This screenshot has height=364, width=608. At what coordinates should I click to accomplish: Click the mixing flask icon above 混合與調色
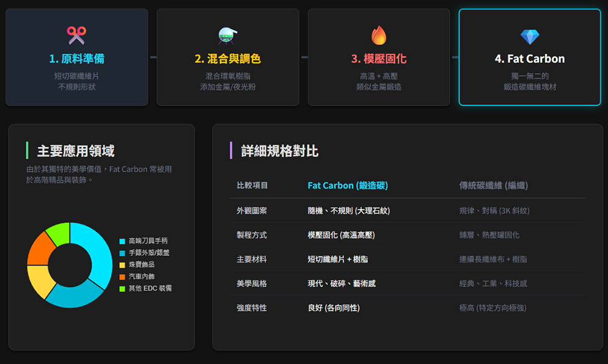pos(227,35)
